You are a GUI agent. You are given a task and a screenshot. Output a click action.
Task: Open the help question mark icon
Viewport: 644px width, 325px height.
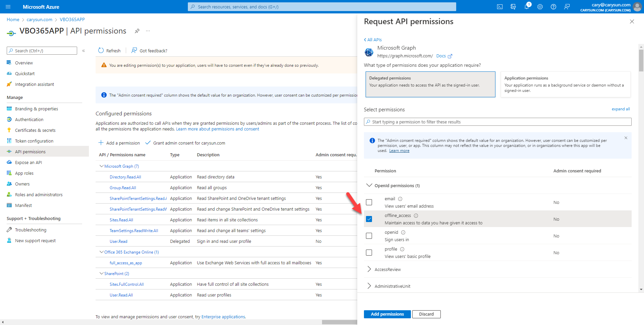[x=553, y=7]
